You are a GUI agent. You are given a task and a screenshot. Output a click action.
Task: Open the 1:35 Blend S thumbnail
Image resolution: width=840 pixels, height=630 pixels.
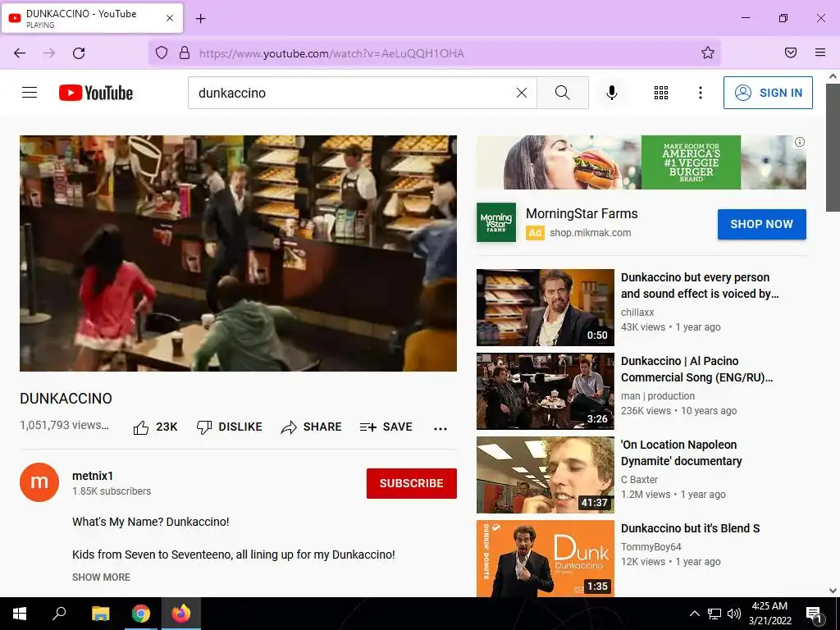546,558
